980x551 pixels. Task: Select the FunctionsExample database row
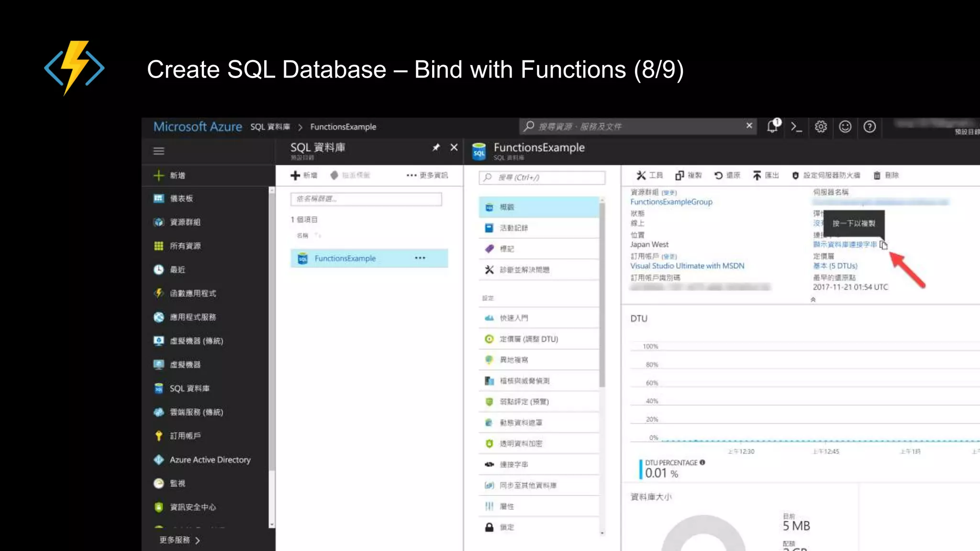[369, 258]
